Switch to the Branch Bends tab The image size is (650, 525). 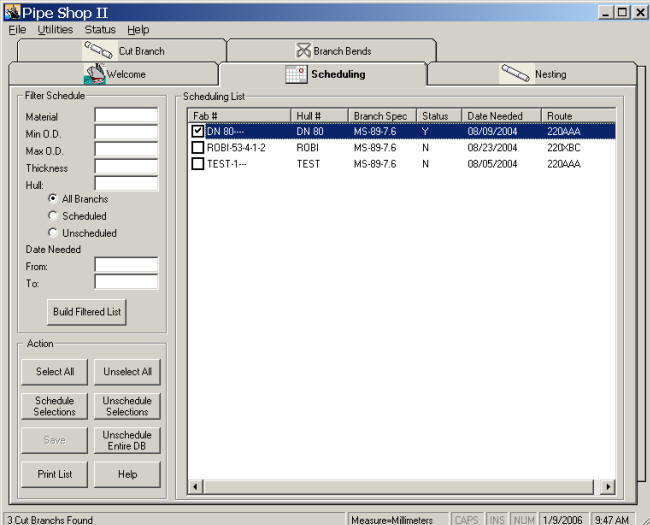332,51
